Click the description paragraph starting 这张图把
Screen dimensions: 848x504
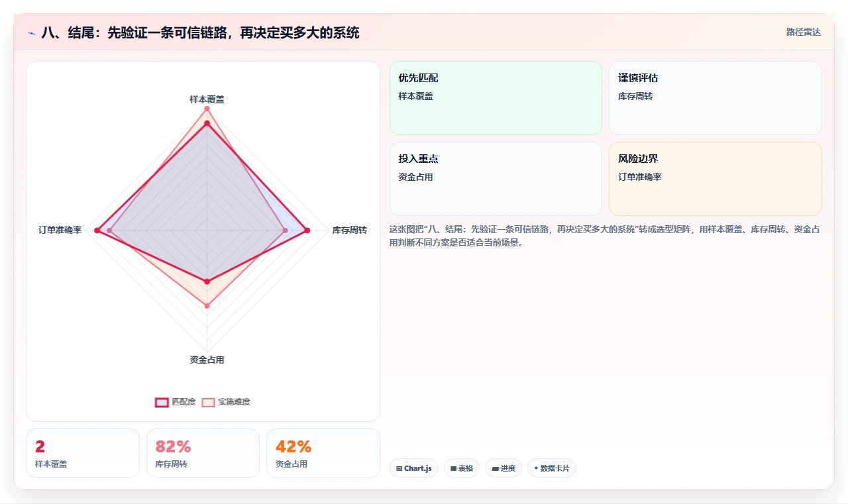[605, 236]
